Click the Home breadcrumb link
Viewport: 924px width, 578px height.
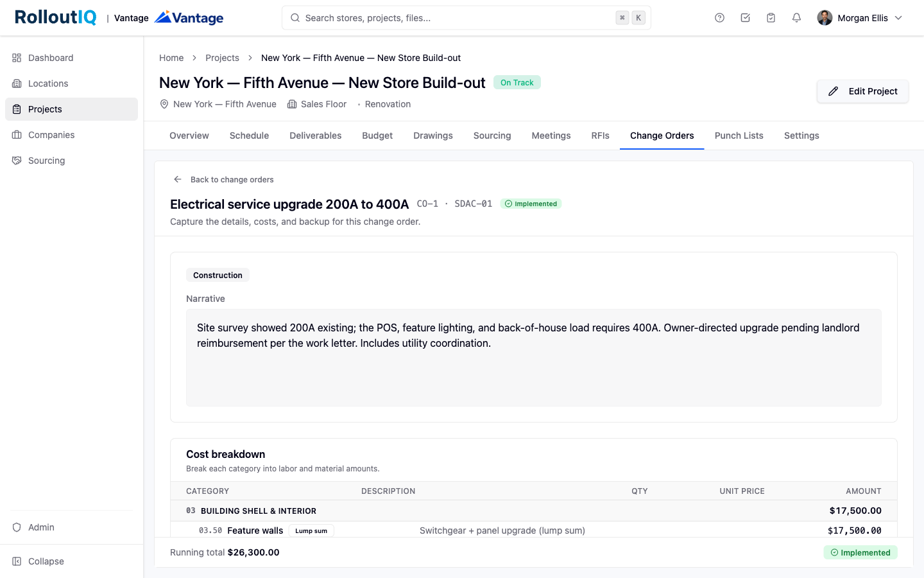pos(171,58)
